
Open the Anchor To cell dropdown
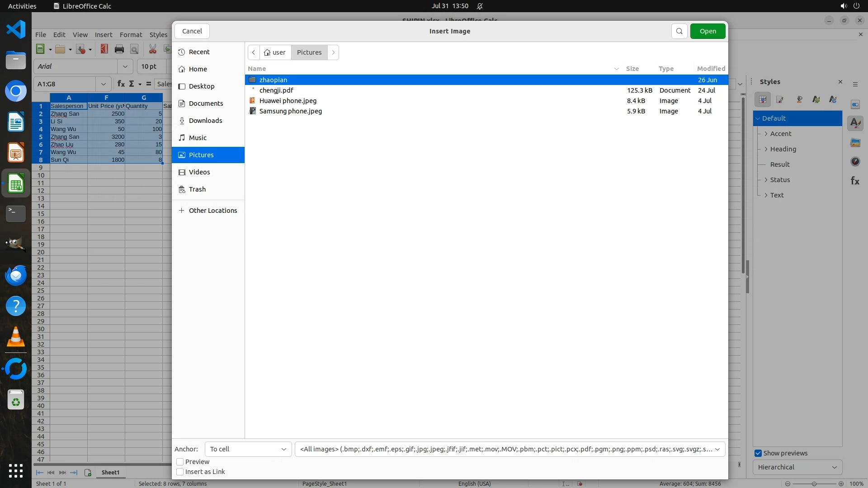coord(248,449)
